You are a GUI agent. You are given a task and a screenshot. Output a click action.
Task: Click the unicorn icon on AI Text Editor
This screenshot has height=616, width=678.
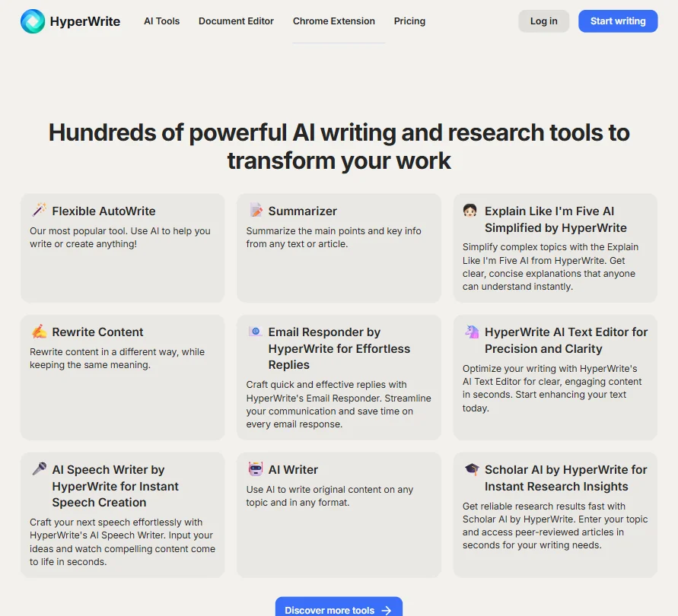pos(472,332)
